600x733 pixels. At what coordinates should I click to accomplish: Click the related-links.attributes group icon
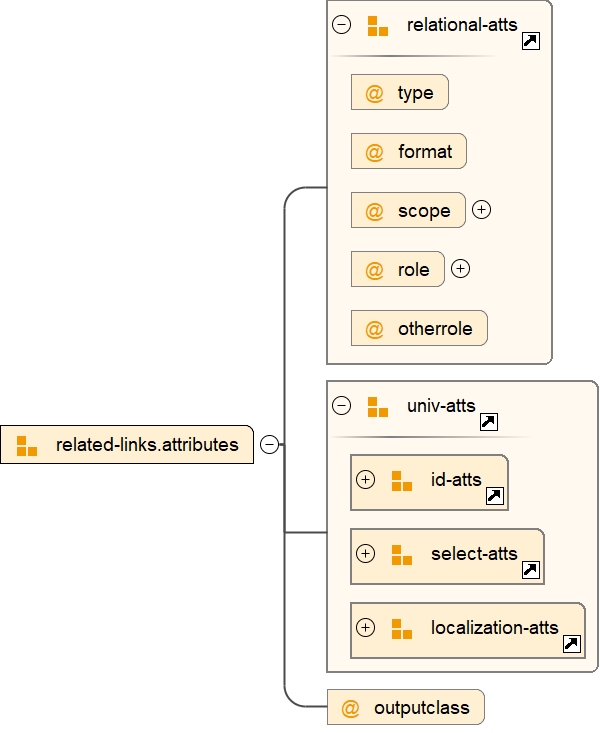27,446
